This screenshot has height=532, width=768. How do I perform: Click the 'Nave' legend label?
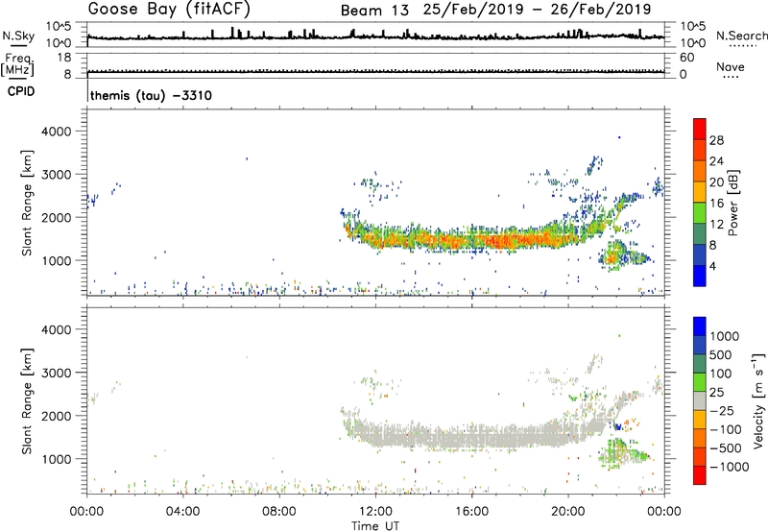click(731, 67)
